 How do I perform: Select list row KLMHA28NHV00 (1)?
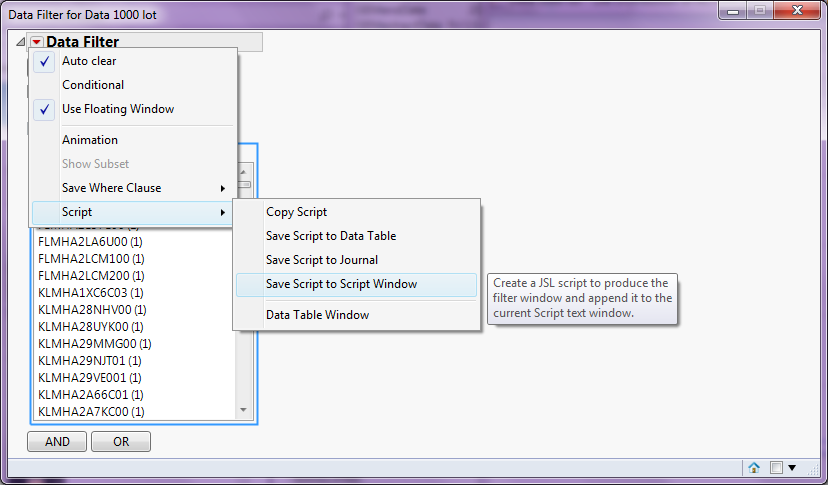click(135, 310)
